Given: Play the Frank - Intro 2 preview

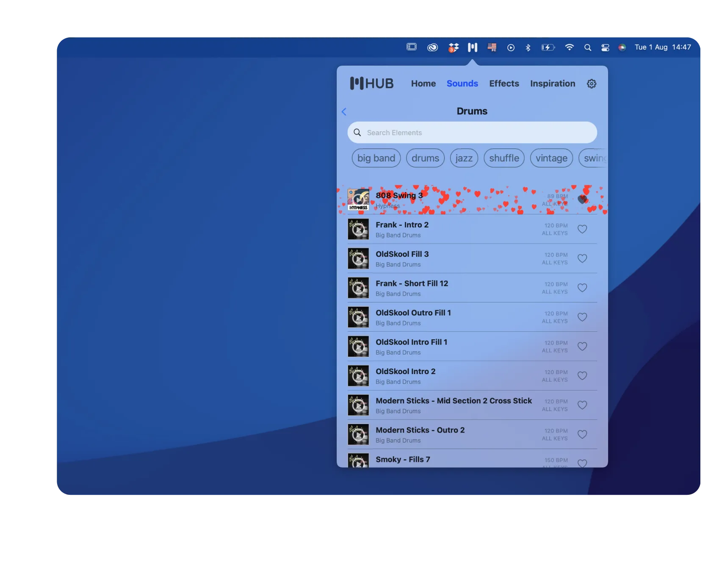Looking at the screenshot, I should point(358,229).
